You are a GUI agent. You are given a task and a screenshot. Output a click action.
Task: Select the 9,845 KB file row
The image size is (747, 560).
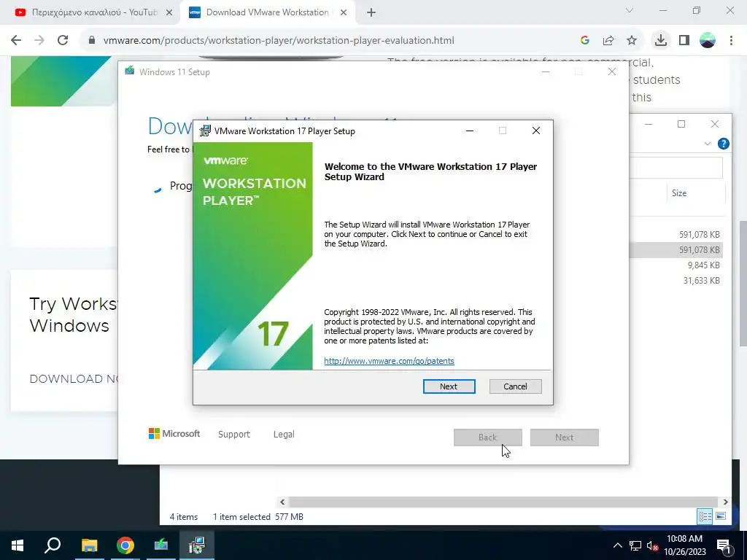[x=676, y=265]
